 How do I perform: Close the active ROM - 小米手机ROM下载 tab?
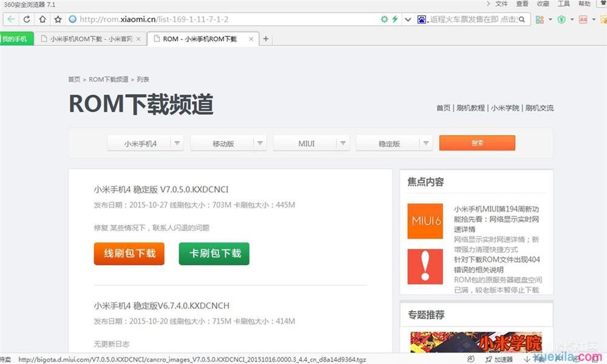pyautogui.click(x=251, y=39)
